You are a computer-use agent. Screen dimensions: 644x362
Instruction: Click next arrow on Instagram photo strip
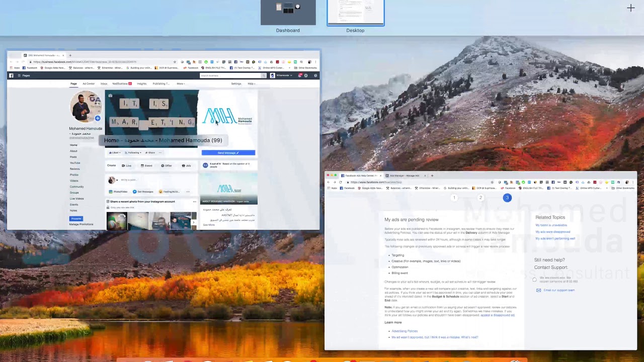pos(194,222)
